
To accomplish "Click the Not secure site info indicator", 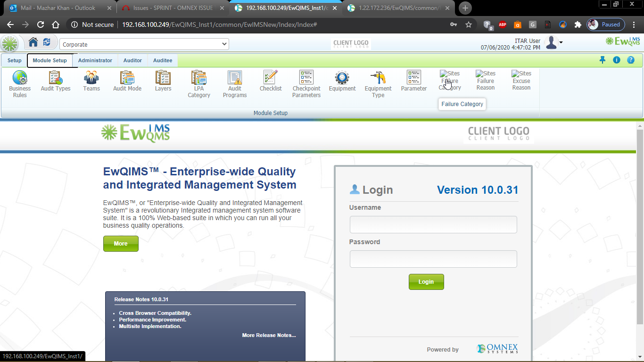I will (x=92, y=25).
